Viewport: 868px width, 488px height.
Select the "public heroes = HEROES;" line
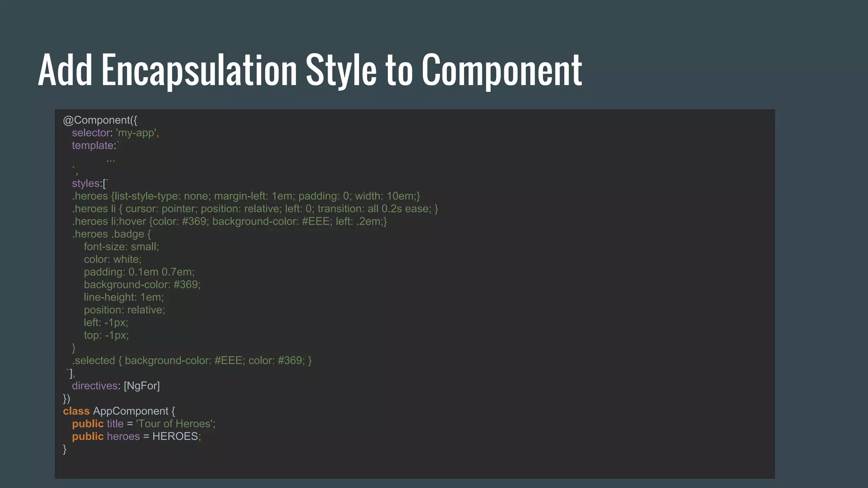[136, 437]
